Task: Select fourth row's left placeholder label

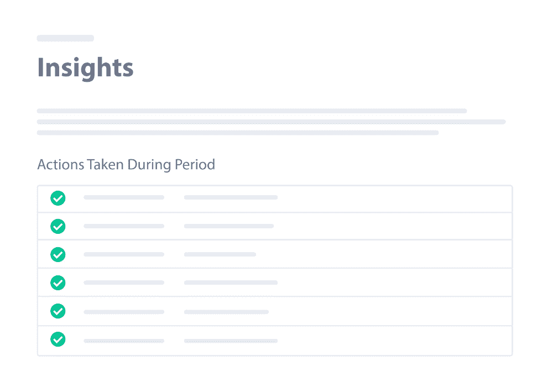Action: [124, 283]
